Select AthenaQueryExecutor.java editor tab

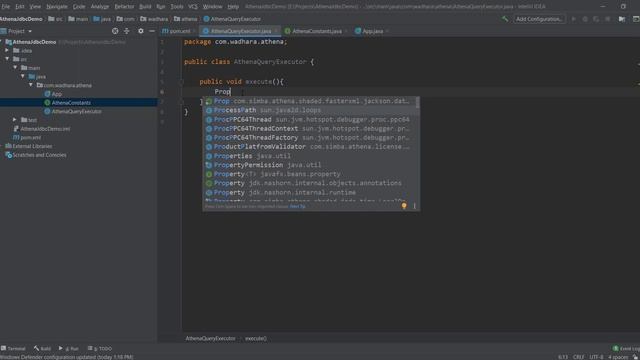239,31
